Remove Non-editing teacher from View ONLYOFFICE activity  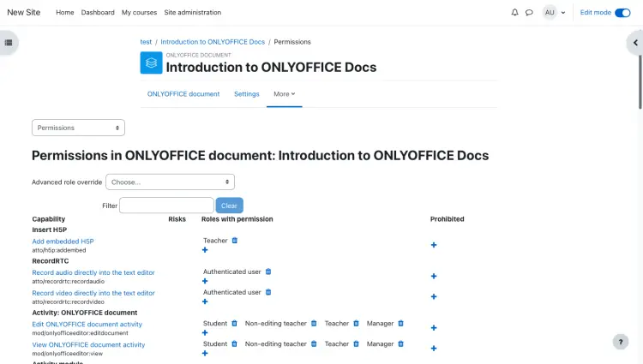click(x=314, y=343)
